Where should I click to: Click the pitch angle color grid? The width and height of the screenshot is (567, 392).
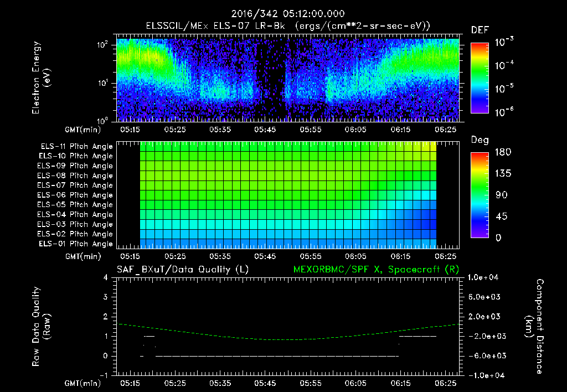pyautogui.click(x=288, y=195)
